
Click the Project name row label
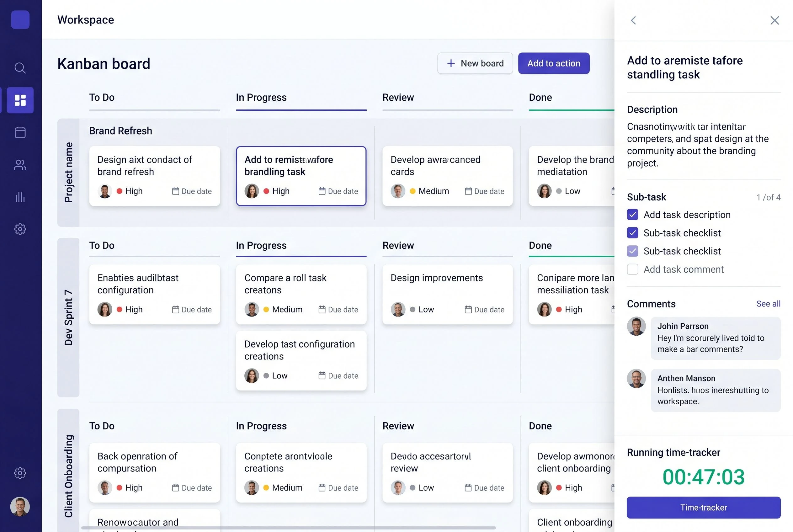pos(68,172)
